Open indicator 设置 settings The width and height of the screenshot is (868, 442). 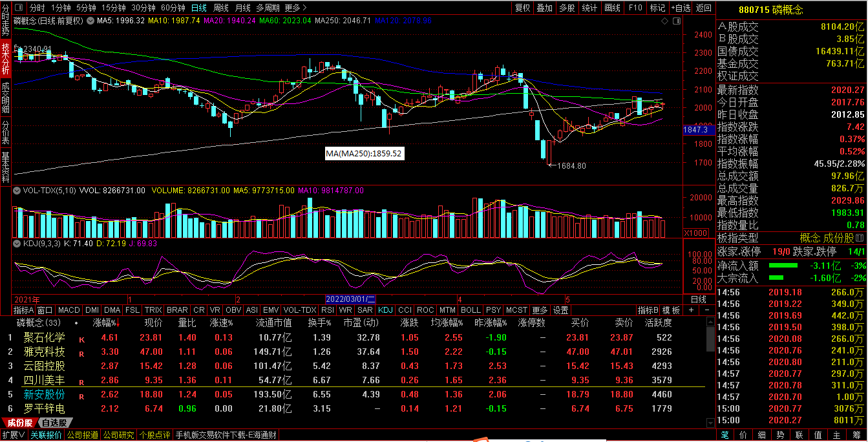tap(561, 310)
